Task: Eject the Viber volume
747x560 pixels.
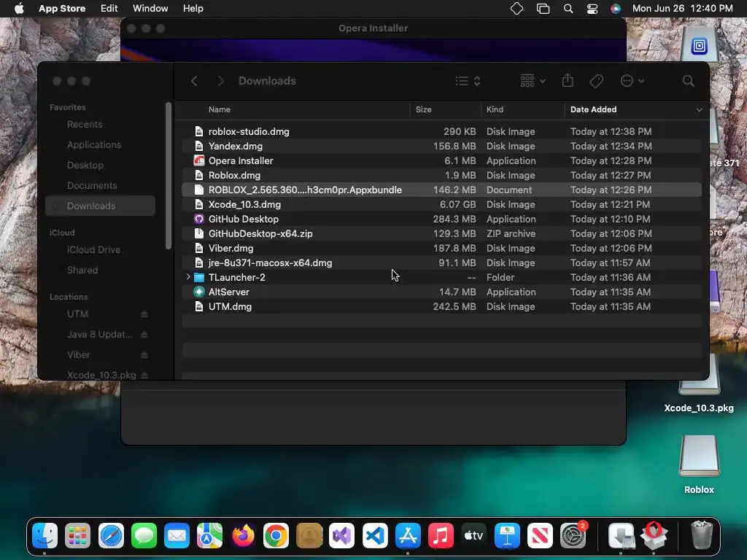Action: pos(144,355)
